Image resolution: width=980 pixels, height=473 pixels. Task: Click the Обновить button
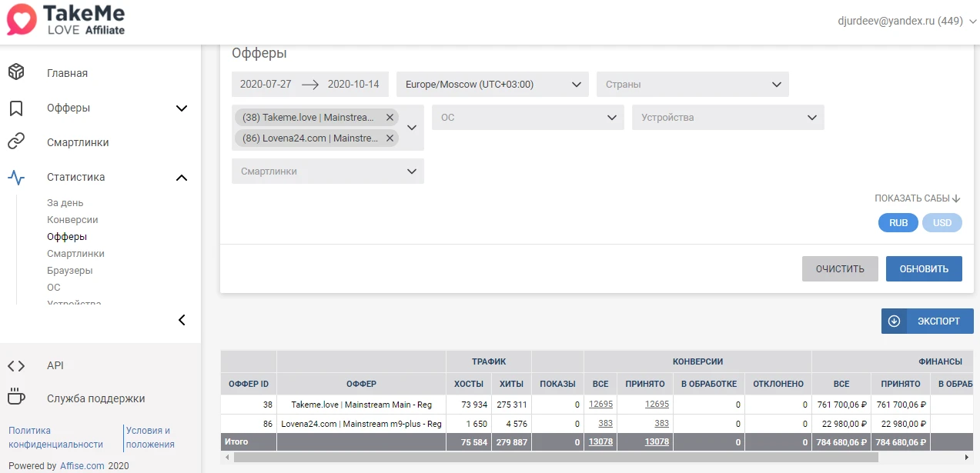(x=924, y=269)
